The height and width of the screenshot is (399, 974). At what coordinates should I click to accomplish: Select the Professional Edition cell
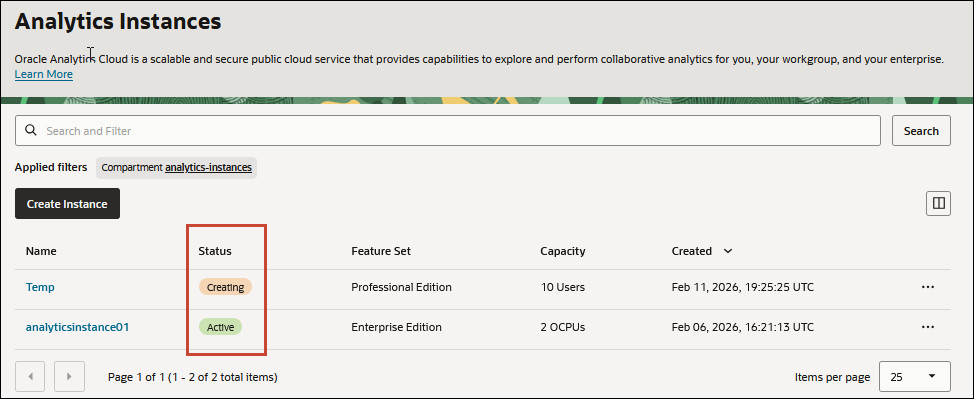401,287
